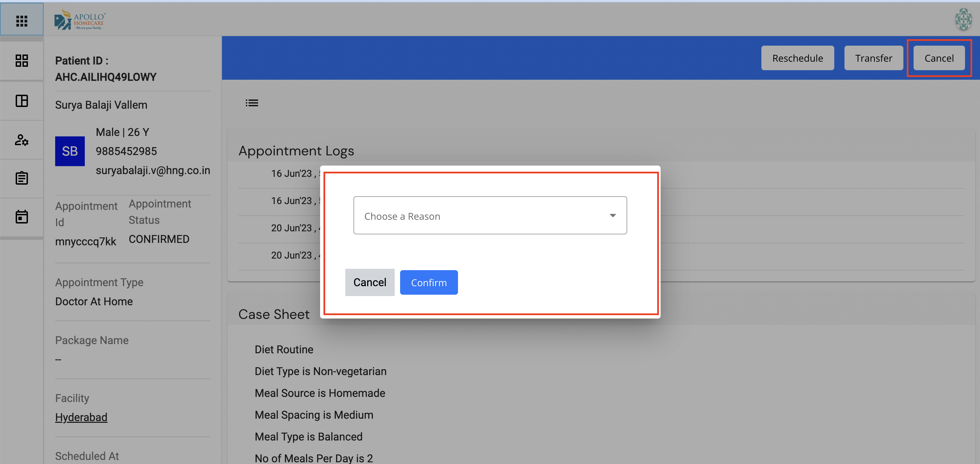This screenshot has width=980, height=464.
Task: Click the list view icon above logs
Action: tap(251, 103)
